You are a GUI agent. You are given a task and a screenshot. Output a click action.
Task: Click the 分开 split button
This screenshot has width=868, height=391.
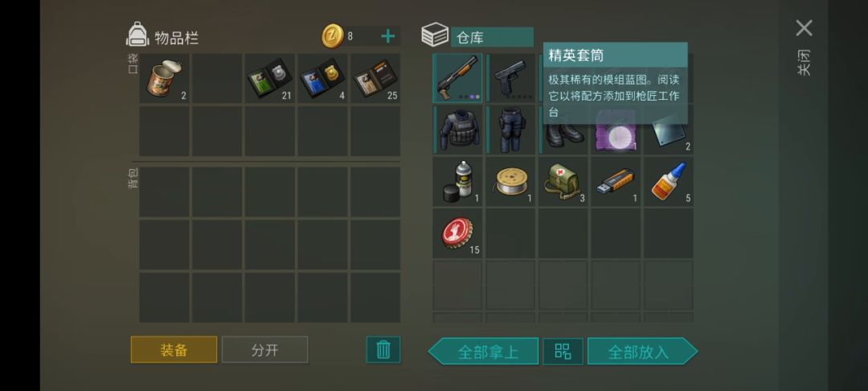(x=264, y=350)
